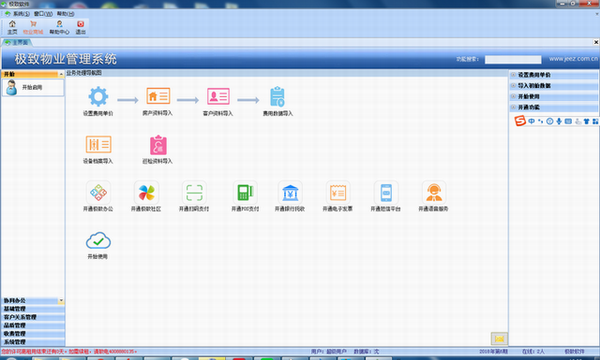Open the 帮助(H) menu
The image size is (600, 360).
(65, 14)
